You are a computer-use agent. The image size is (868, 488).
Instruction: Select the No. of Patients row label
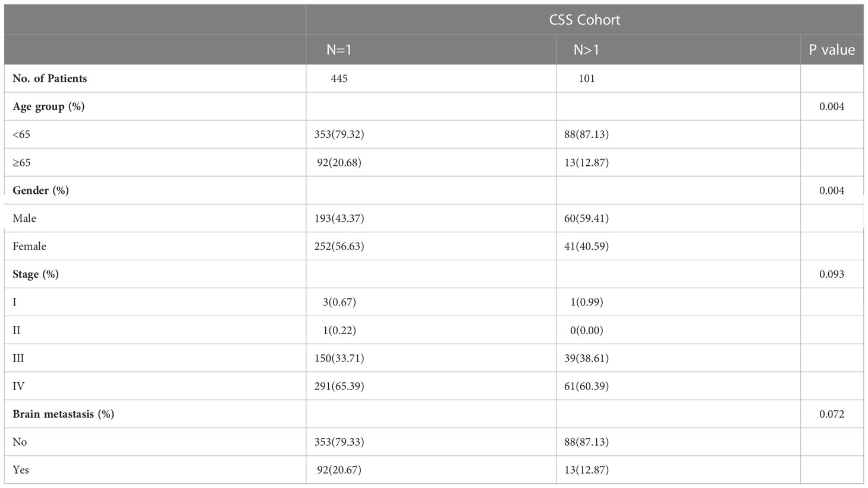(50, 78)
